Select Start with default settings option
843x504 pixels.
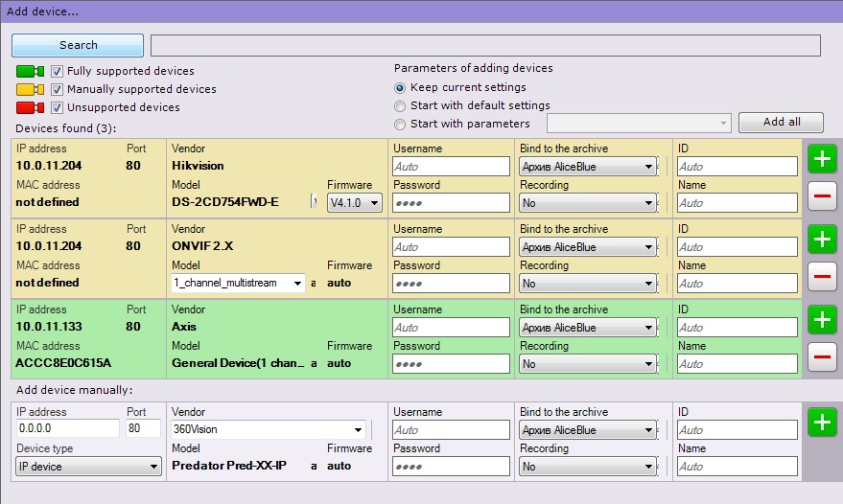[401, 105]
